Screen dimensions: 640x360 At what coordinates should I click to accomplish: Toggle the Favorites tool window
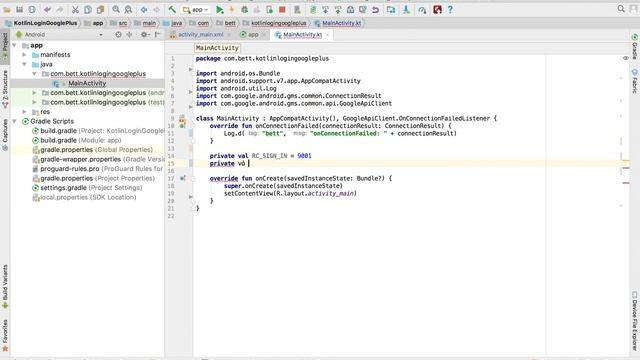tap(5, 336)
